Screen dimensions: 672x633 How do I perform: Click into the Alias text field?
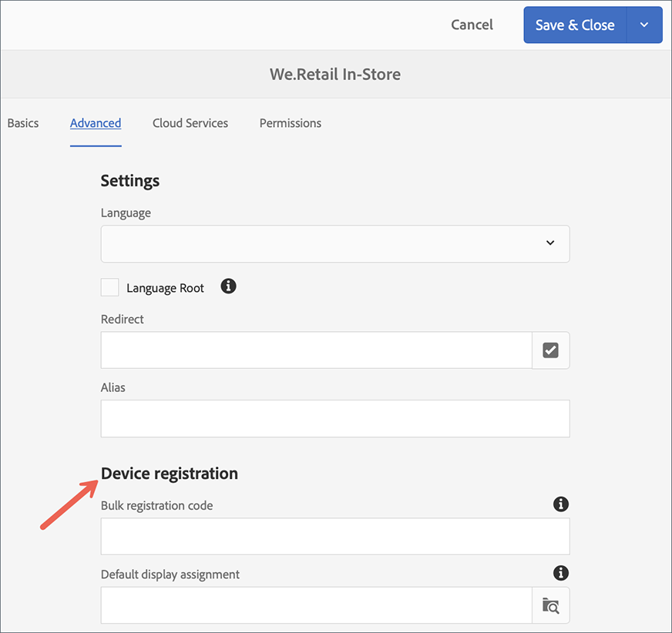coord(335,418)
